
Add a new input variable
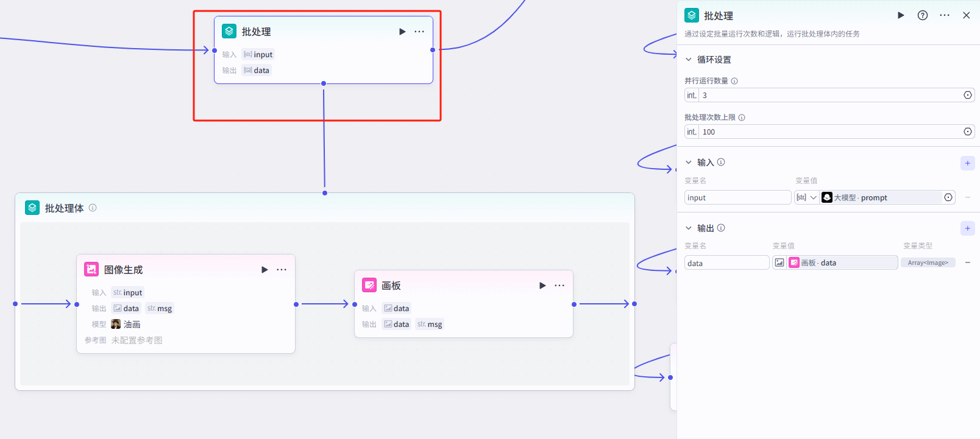pyautogui.click(x=967, y=163)
